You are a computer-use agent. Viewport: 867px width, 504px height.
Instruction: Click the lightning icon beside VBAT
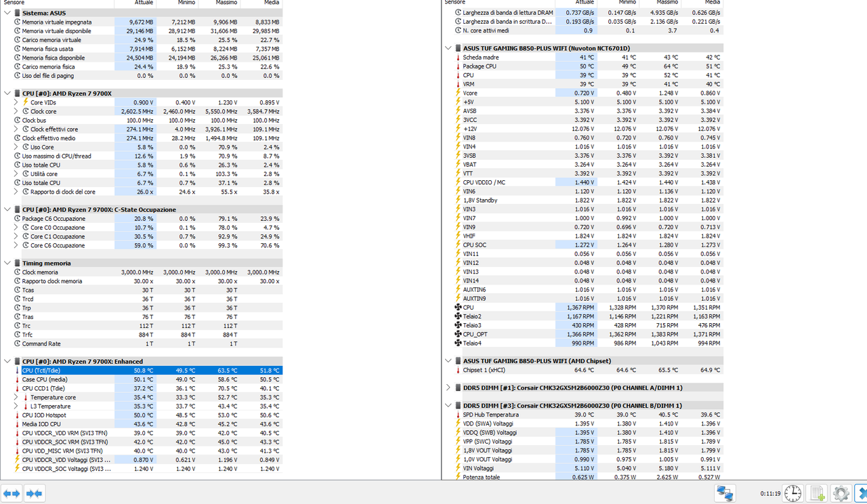coord(458,165)
